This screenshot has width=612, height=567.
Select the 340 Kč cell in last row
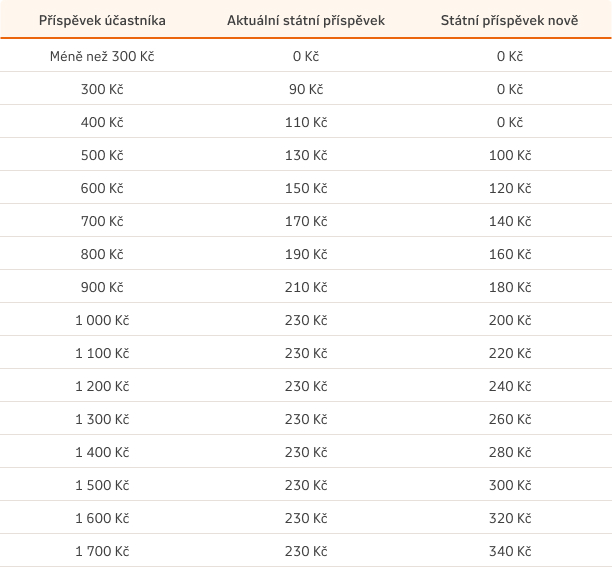pyautogui.click(x=510, y=551)
